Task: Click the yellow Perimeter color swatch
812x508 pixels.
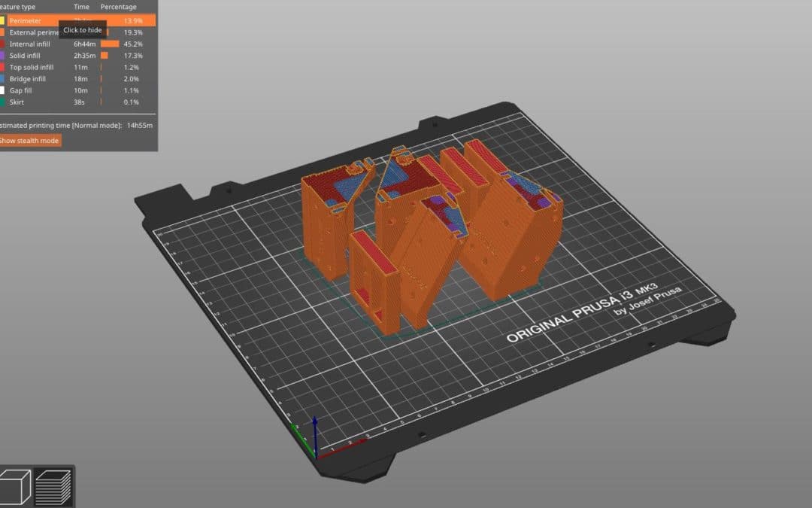Action: coord(3,20)
